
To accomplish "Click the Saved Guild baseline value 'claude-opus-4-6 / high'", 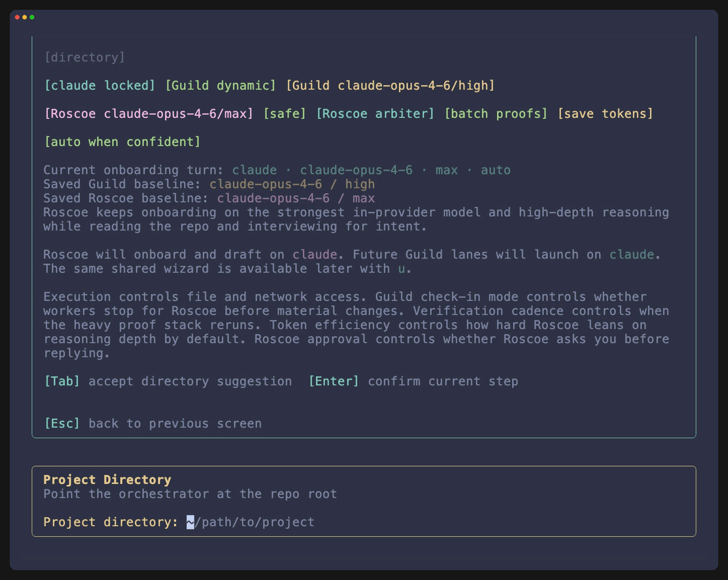I will (292, 184).
